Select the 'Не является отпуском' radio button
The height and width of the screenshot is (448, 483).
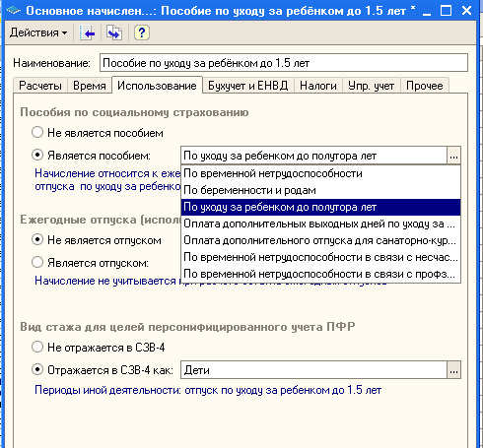tap(37, 240)
